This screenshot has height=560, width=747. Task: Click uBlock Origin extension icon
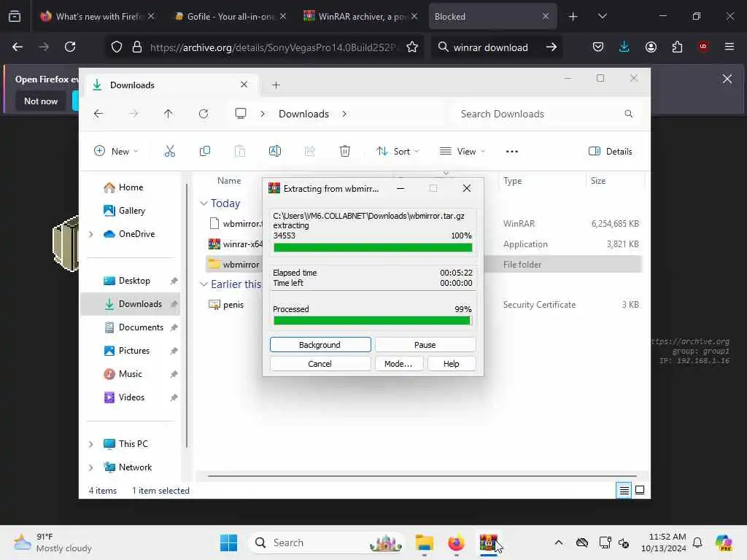click(703, 47)
